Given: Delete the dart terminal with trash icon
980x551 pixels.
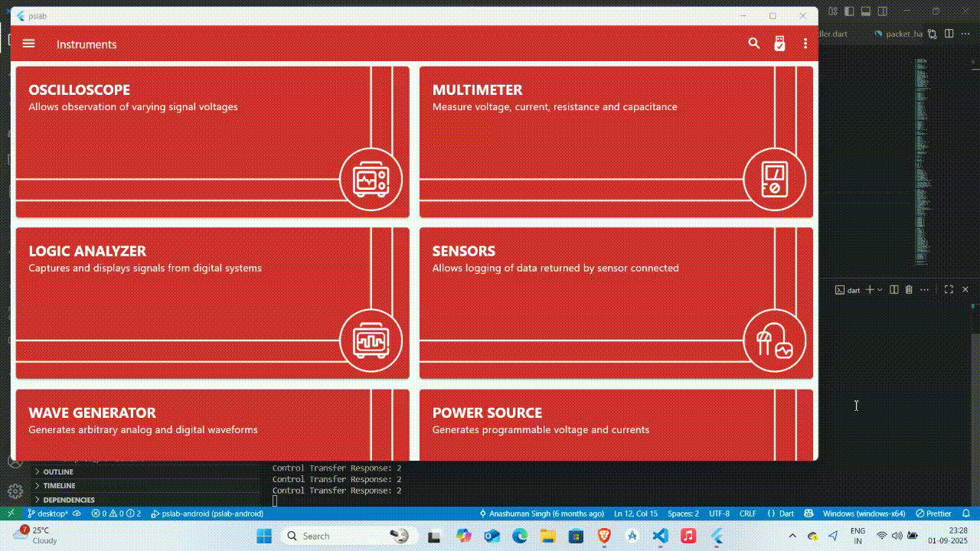Looking at the screenshot, I should pos(909,290).
